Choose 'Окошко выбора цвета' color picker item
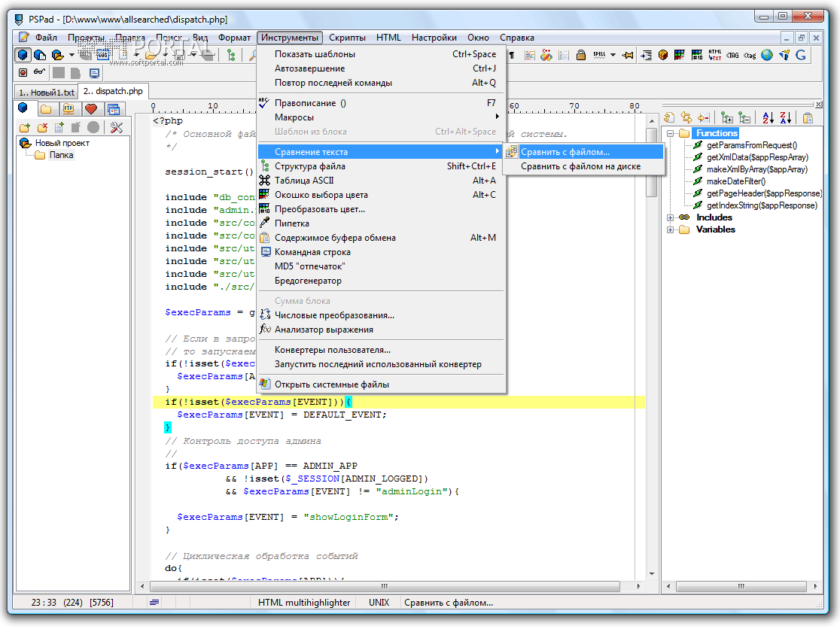 tap(321, 195)
